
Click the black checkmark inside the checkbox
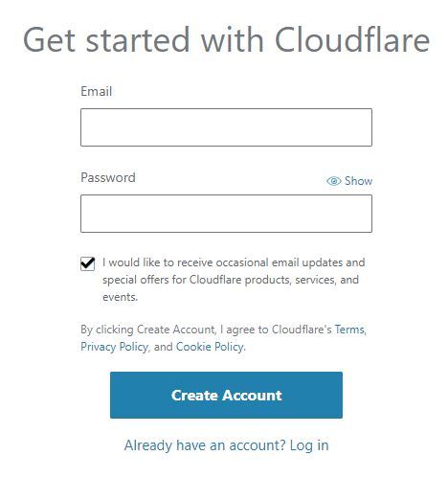click(87, 263)
